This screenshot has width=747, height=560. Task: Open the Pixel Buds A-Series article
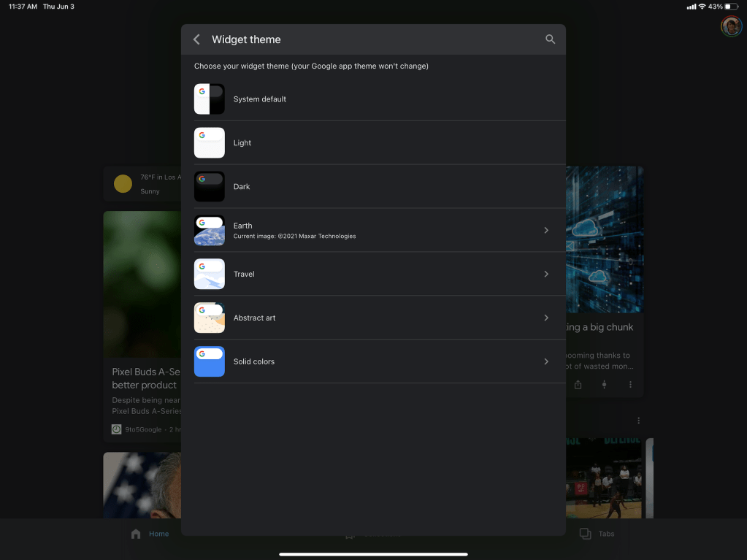coord(144,378)
